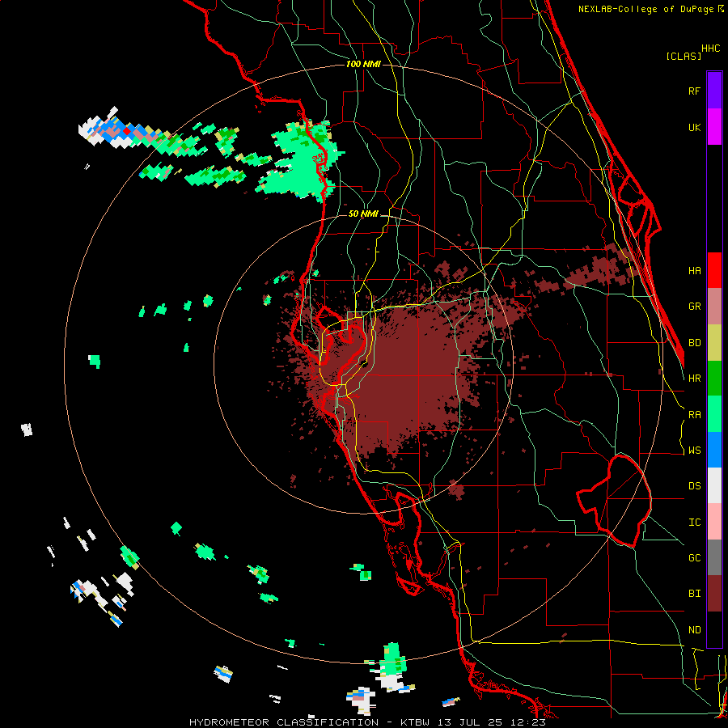Click the HA legend label

(695, 271)
